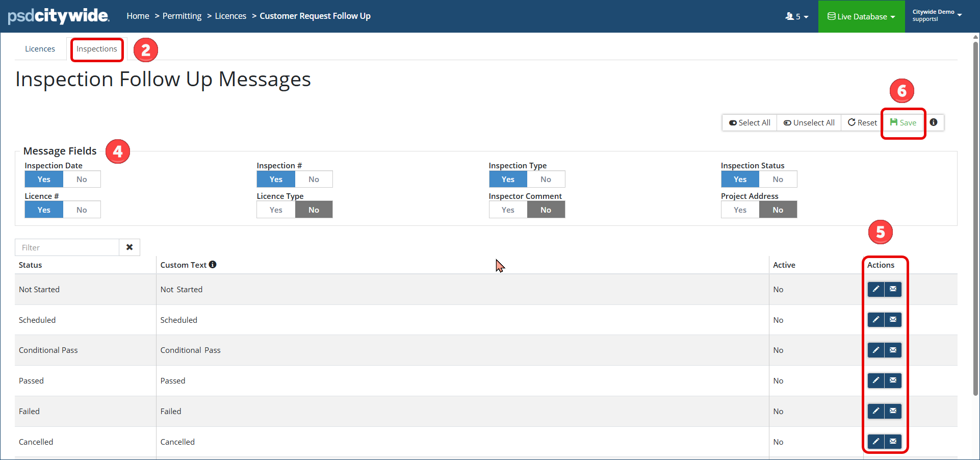Click the email icon for Scheduled row

[x=893, y=320]
